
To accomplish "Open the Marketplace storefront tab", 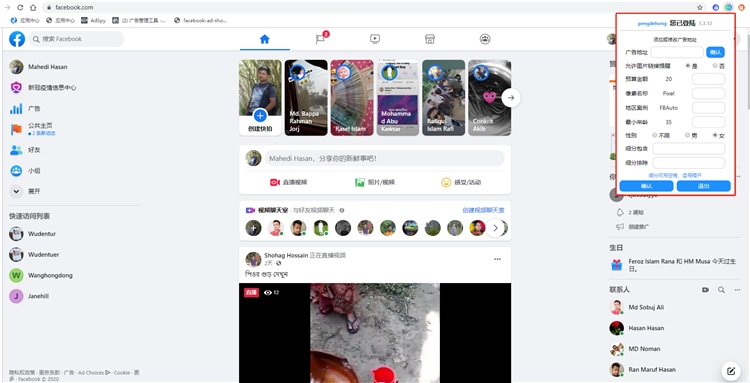I will pyautogui.click(x=430, y=39).
